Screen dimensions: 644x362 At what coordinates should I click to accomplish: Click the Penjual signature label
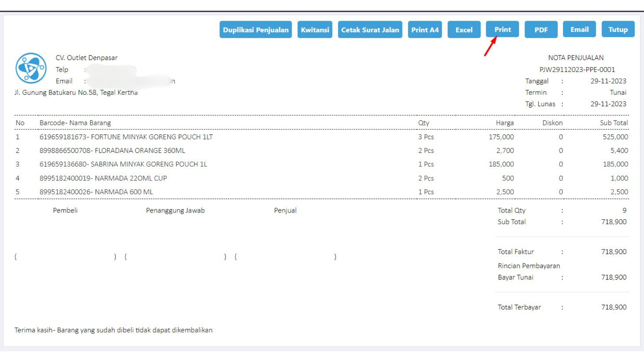coord(285,210)
